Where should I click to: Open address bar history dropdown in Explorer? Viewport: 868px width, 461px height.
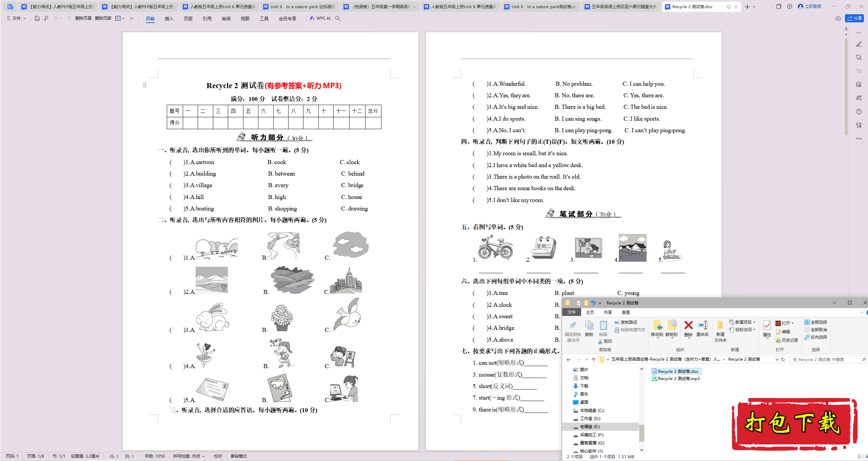click(777, 359)
